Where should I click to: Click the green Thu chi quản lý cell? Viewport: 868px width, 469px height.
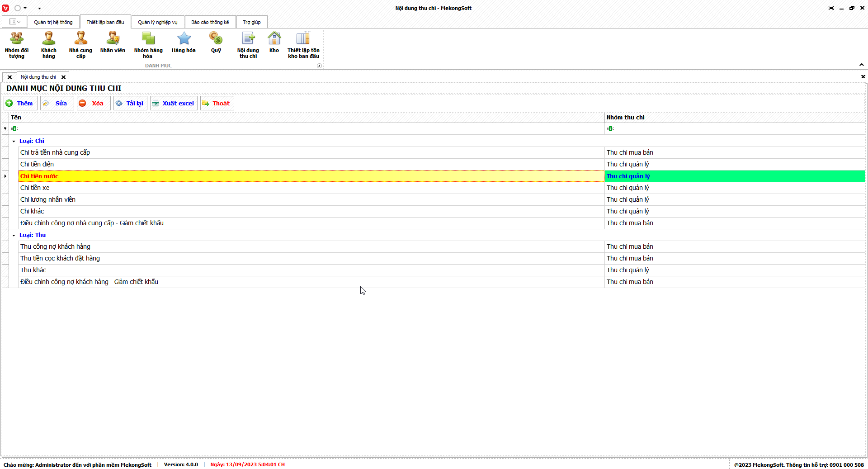coord(735,176)
